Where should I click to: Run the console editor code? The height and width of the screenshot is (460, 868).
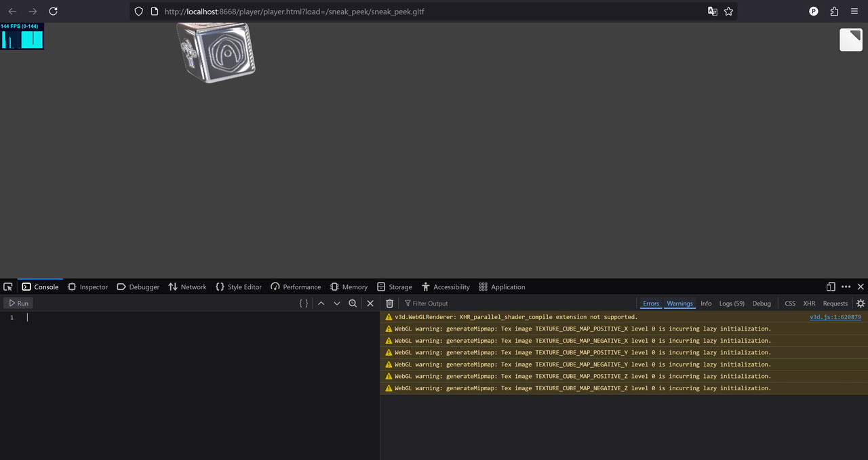[x=18, y=304]
